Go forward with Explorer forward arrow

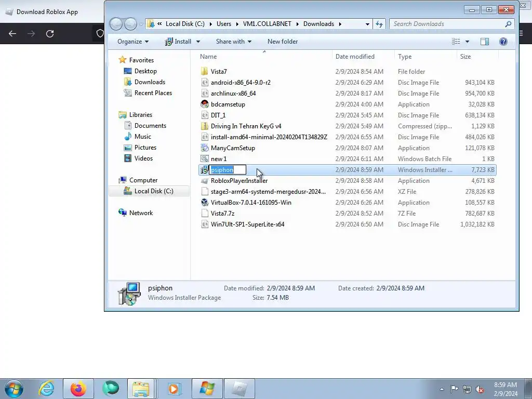coord(130,24)
